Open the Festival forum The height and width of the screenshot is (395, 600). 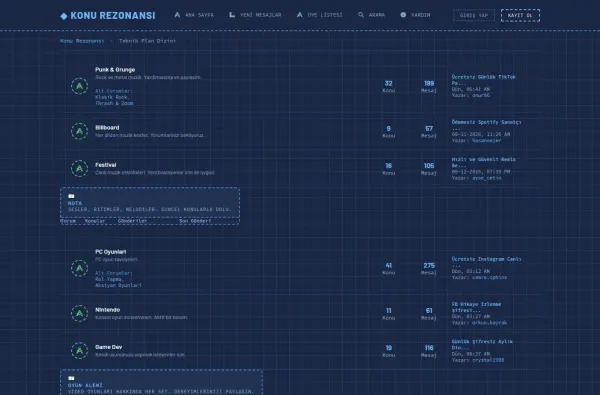point(106,165)
